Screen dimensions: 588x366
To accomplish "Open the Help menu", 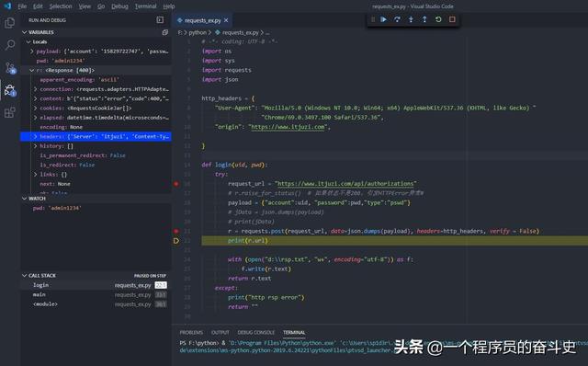I will (x=169, y=6).
